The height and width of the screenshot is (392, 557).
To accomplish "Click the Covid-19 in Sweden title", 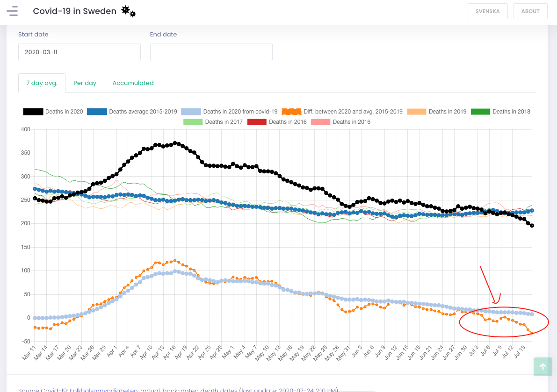I will coord(75,11).
